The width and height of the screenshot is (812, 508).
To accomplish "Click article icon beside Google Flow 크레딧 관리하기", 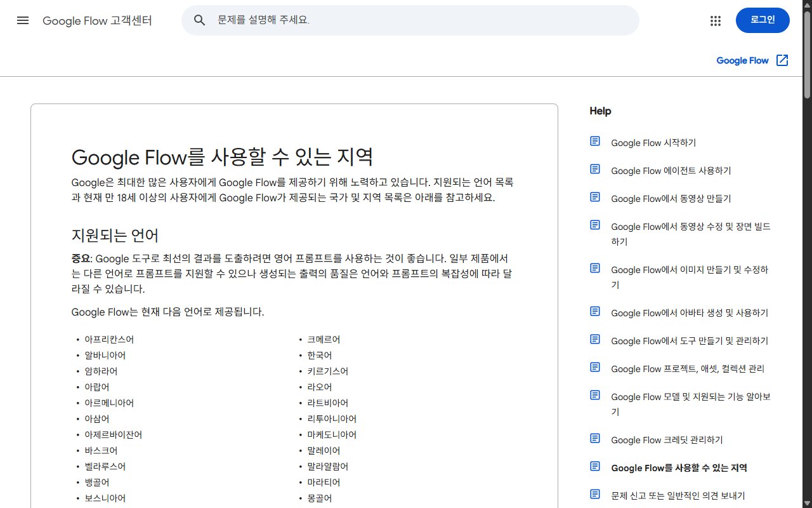I will pos(595,438).
